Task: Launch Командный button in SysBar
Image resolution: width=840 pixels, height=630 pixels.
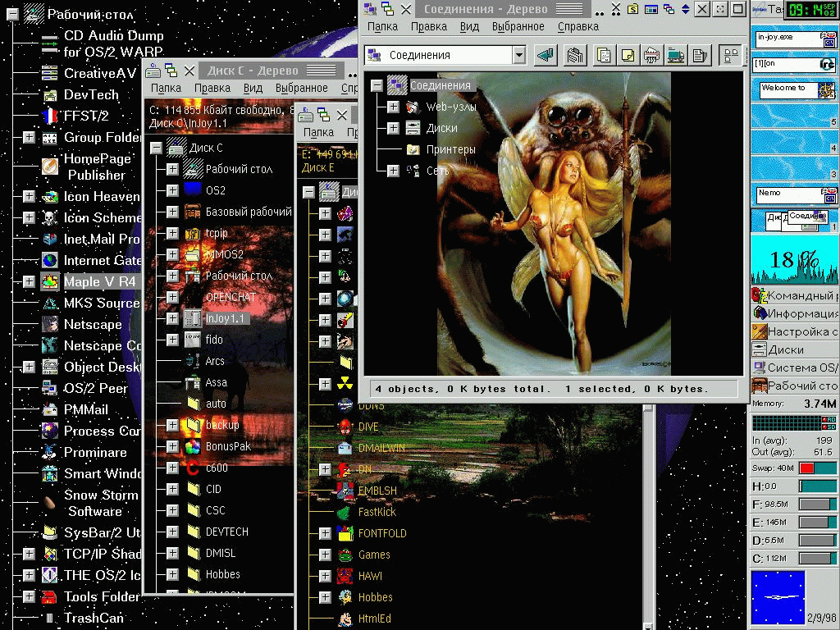Action: [795, 295]
